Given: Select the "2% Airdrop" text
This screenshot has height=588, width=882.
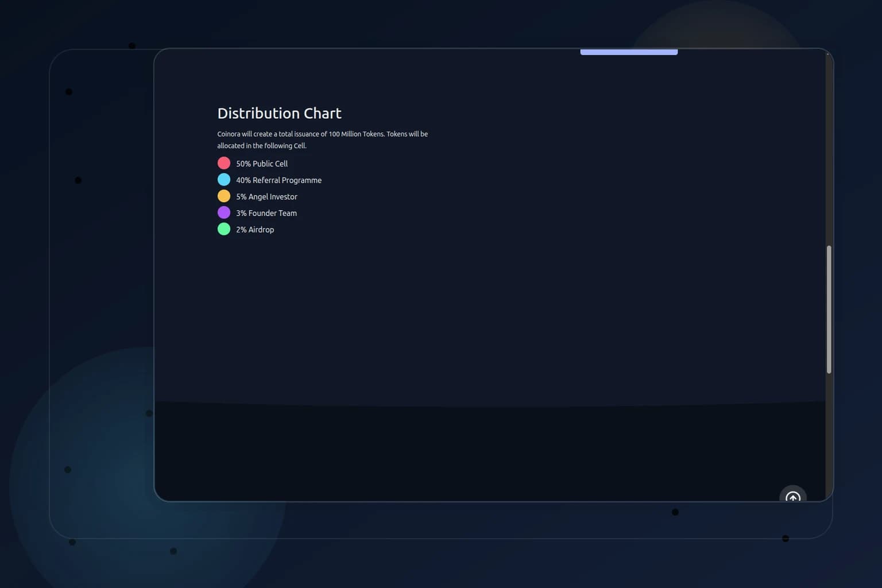Looking at the screenshot, I should tap(255, 230).
